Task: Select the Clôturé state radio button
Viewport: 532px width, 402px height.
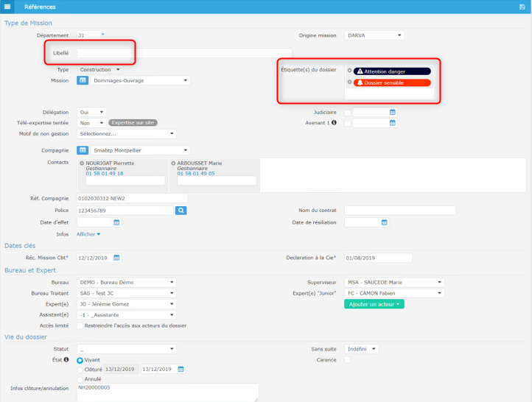Action: pyautogui.click(x=80, y=370)
